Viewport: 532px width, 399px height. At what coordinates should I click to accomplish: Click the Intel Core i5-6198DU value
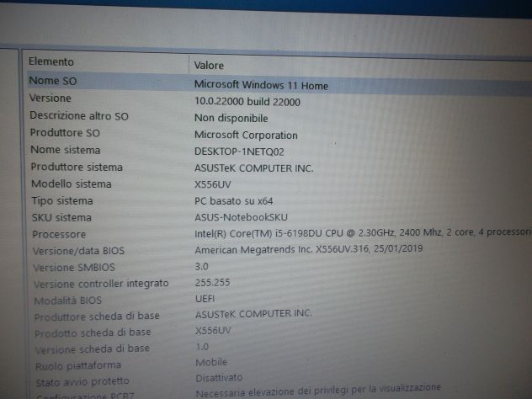tap(363, 233)
